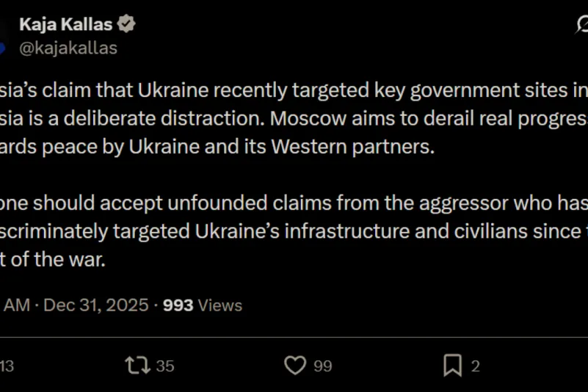View analytics via 993 Views
This screenshot has width=588, height=392.
[x=203, y=305]
